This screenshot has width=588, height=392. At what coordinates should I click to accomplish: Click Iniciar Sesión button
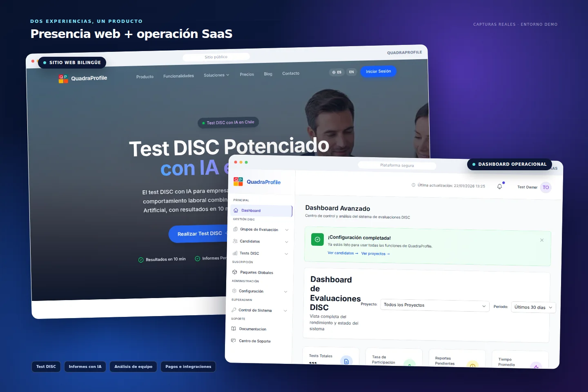(x=379, y=71)
